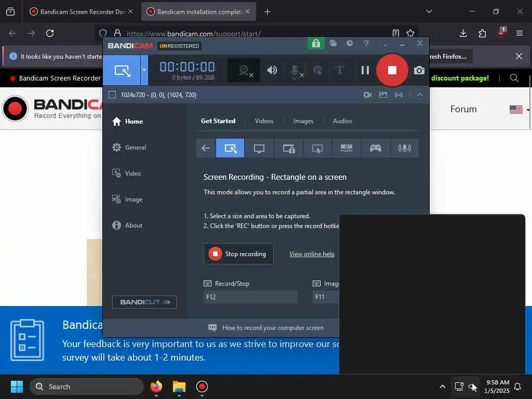Click the 1024x720 capture area text

[x=158, y=95]
